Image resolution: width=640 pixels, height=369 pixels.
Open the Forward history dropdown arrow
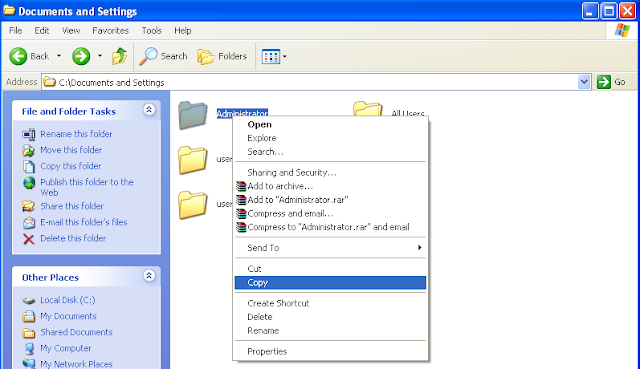[100, 56]
